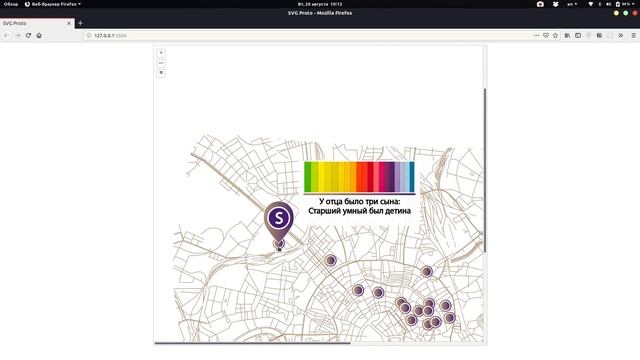Select the small marker beneath the S pin

[x=279, y=244]
